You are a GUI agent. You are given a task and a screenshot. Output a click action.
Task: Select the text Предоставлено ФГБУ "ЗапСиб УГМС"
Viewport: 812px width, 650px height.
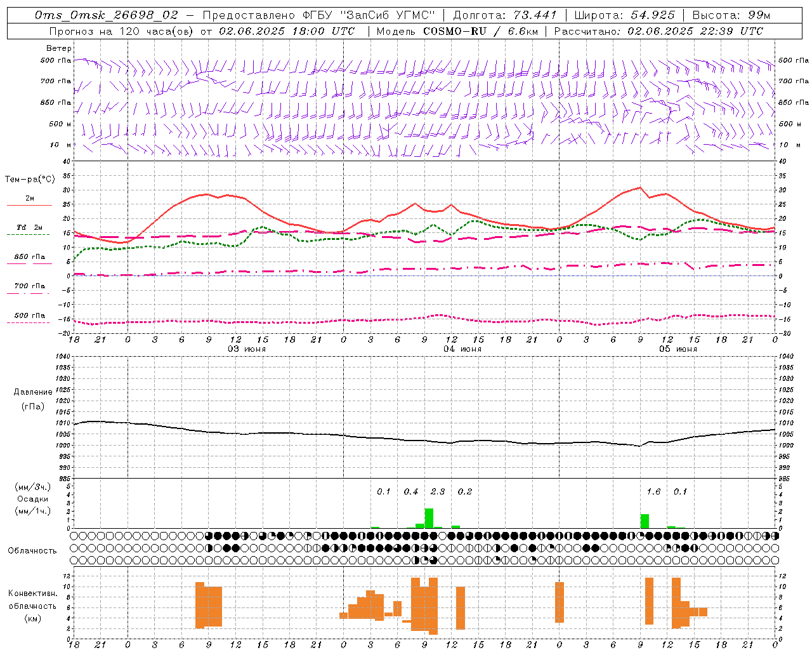[319, 15]
